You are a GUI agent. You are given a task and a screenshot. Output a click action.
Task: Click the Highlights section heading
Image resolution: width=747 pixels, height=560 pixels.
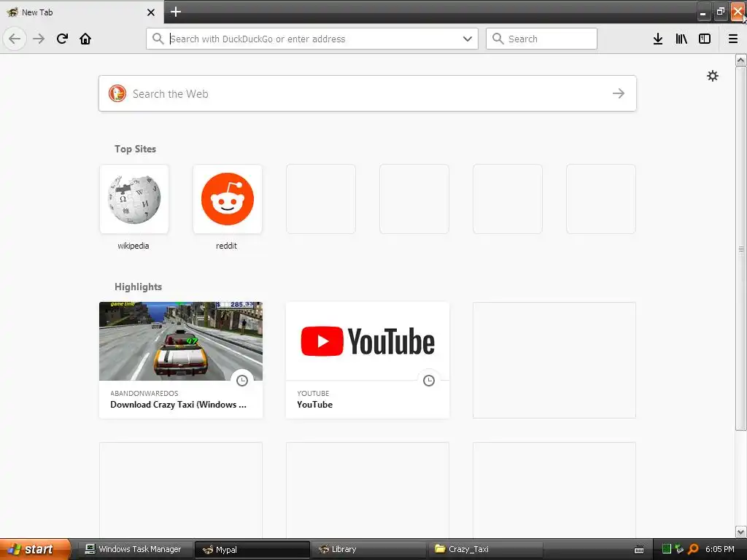click(138, 287)
